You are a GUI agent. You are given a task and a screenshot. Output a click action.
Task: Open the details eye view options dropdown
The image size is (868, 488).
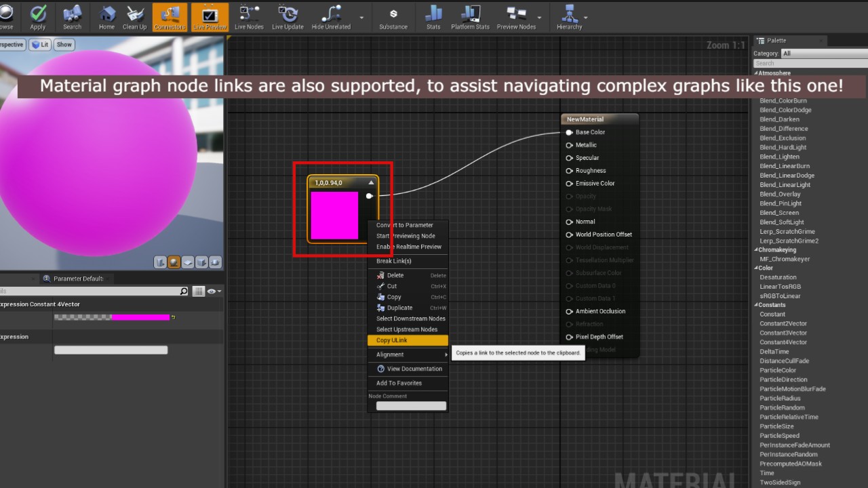coord(214,291)
